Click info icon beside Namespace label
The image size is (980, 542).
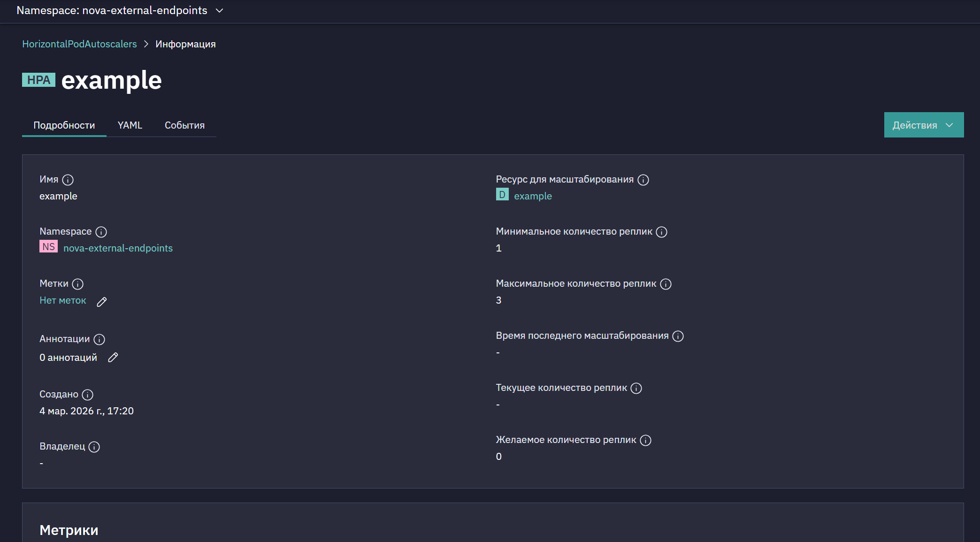coord(101,232)
